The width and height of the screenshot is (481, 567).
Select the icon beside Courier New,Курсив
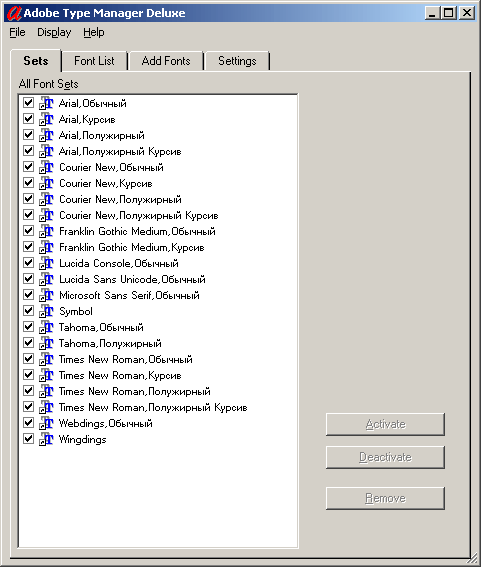(x=46, y=183)
